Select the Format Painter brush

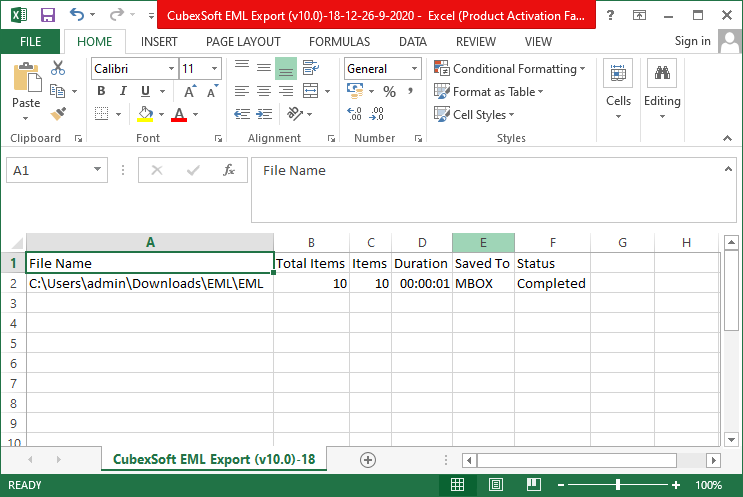[x=58, y=114]
